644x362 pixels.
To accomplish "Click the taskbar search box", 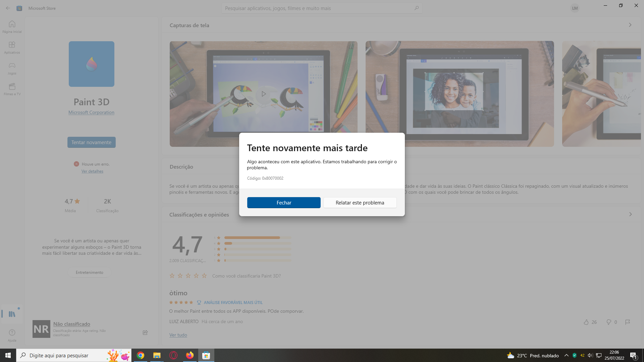I will 74,355.
